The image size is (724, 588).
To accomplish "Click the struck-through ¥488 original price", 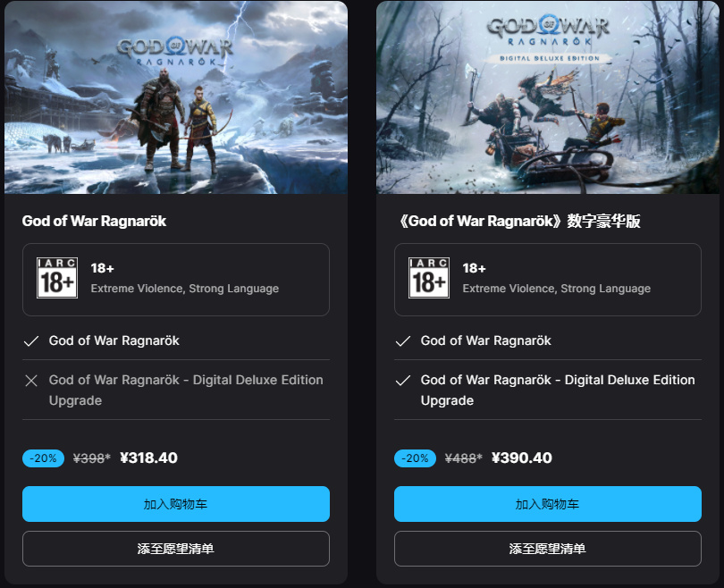I will point(464,458).
